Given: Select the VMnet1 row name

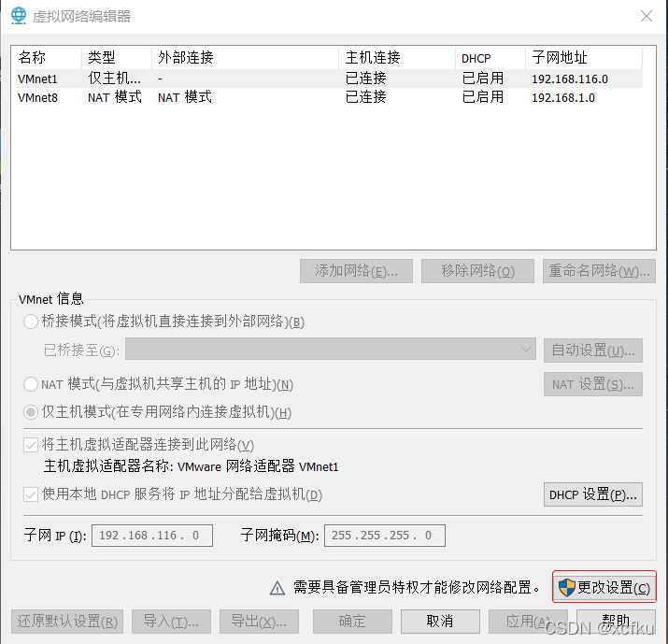Looking at the screenshot, I should [x=37, y=79].
